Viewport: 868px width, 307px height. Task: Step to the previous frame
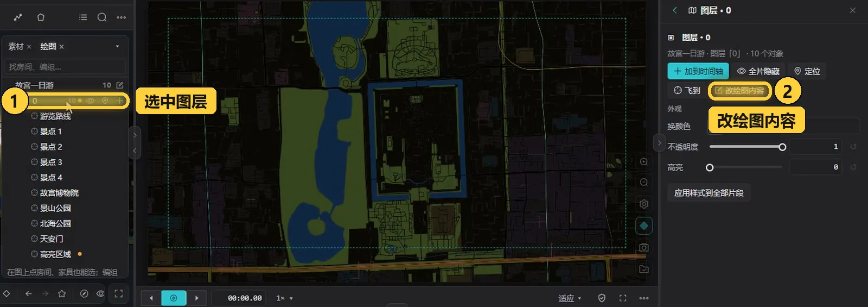pos(151,298)
